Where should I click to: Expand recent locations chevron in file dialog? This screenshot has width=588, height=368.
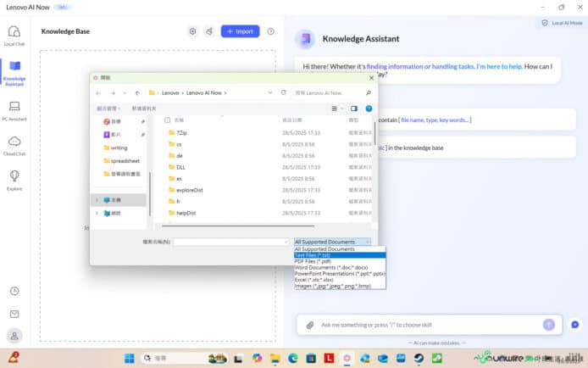pos(125,93)
